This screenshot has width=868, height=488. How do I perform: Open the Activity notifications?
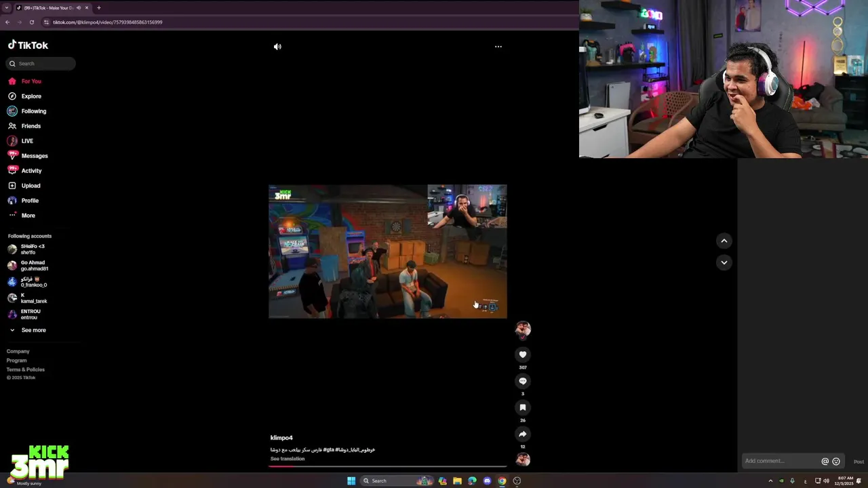pyautogui.click(x=25, y=171)
